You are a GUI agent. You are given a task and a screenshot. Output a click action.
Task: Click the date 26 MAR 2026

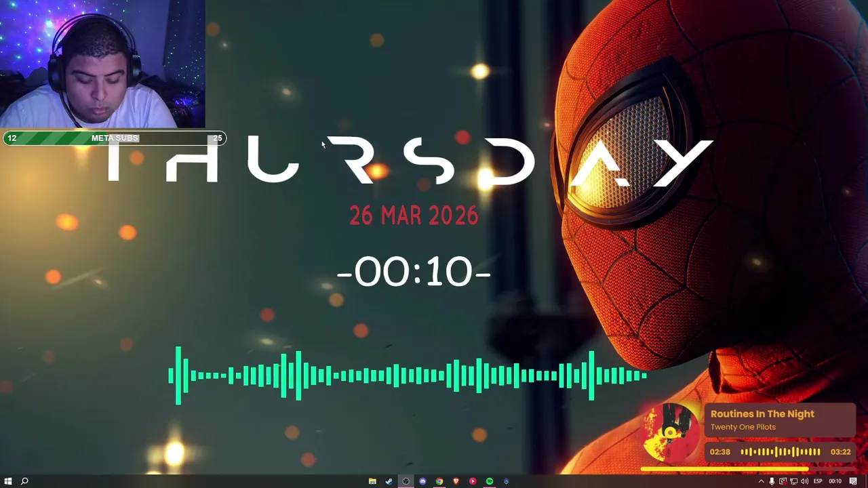(x=414, y=216)
